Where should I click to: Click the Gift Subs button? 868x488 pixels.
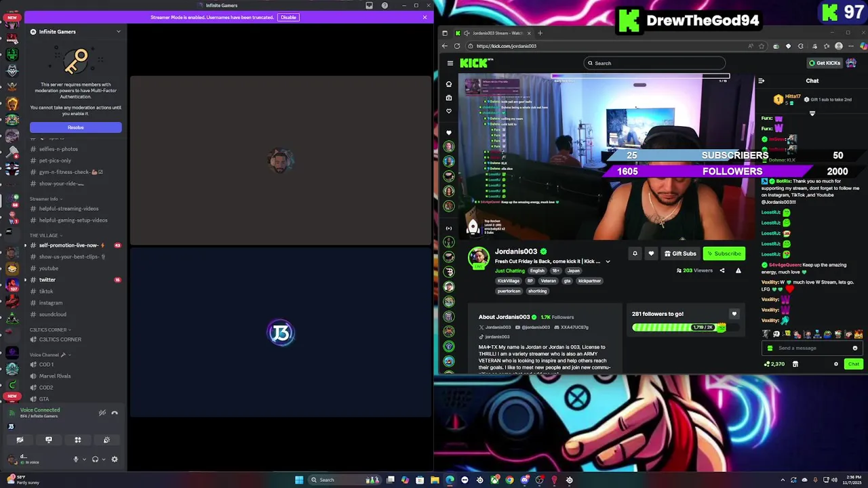coord(680,253)
